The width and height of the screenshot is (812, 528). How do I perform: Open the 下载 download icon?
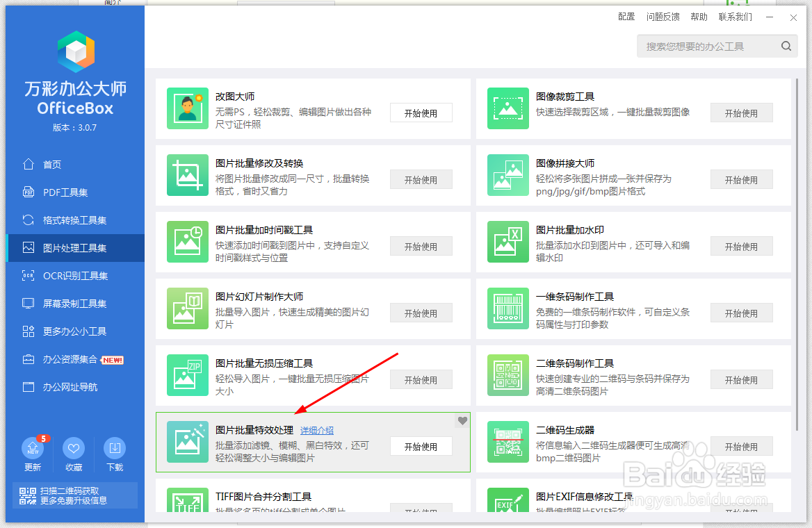pos(115,448)
